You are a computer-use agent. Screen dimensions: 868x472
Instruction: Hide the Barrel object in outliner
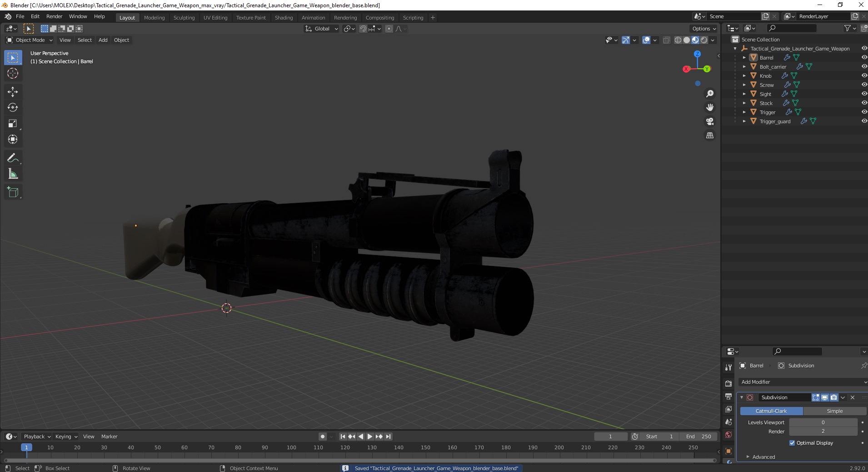click(864, 57)
